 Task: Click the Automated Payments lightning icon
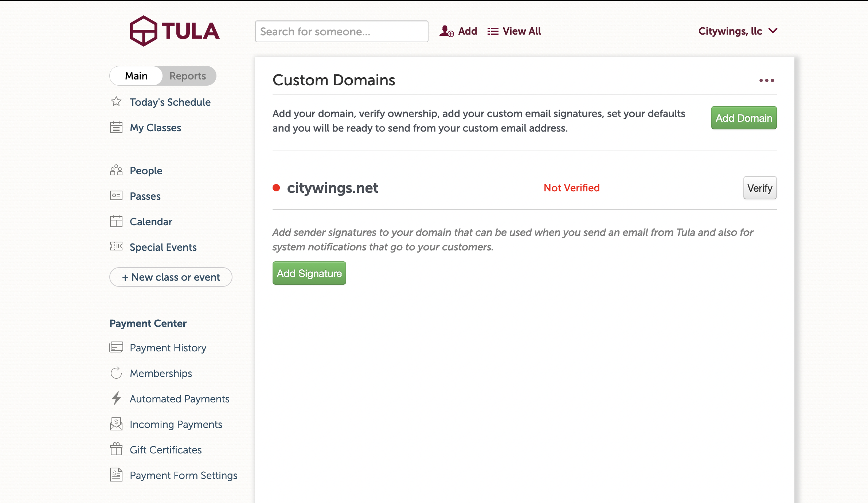116,398
